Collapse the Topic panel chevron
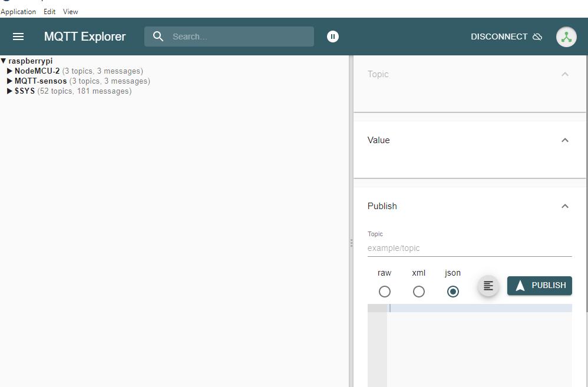 click(x=565, y=74)
